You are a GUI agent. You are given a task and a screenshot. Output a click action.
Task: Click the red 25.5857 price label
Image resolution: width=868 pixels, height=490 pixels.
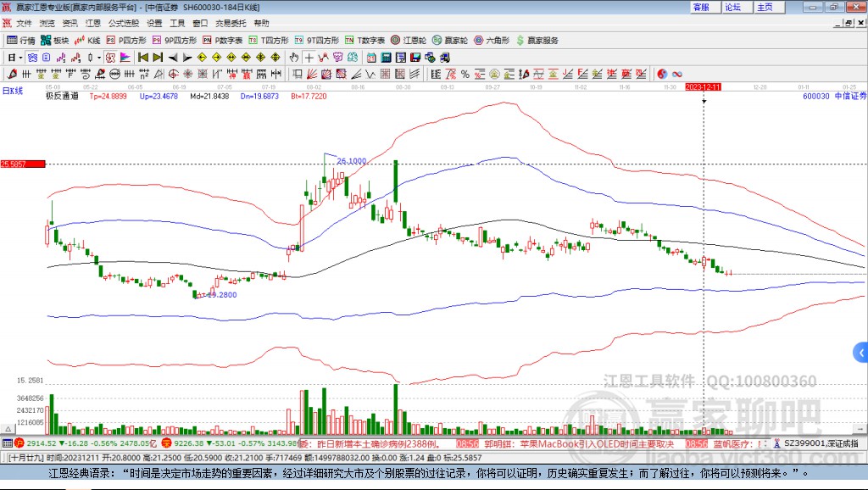tap(23, 164)
